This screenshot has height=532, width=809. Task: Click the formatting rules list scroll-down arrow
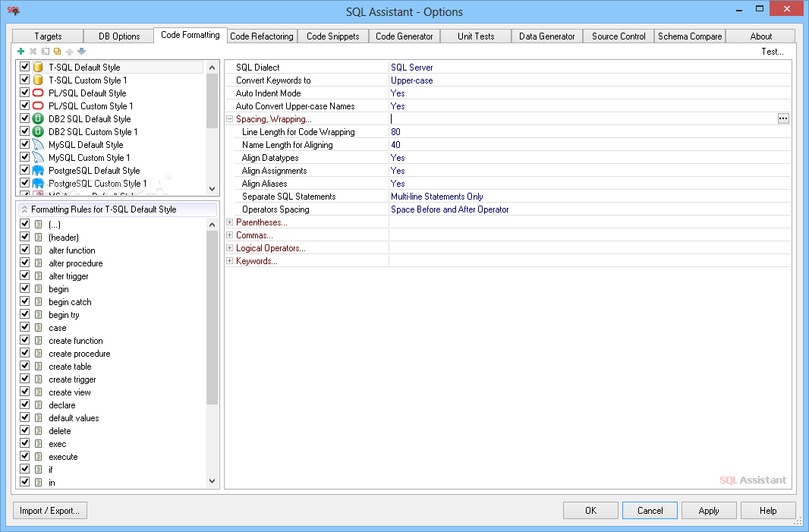point(212,481)
